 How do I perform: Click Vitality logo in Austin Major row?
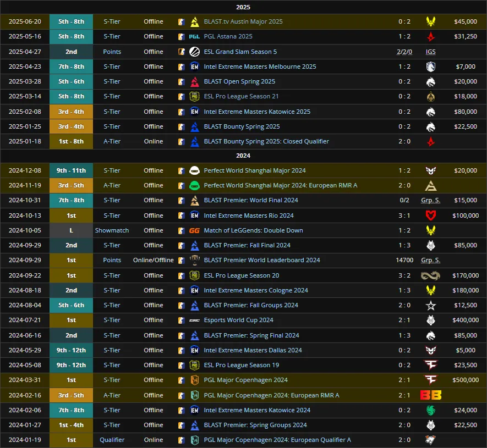click(x=430, y=21)
